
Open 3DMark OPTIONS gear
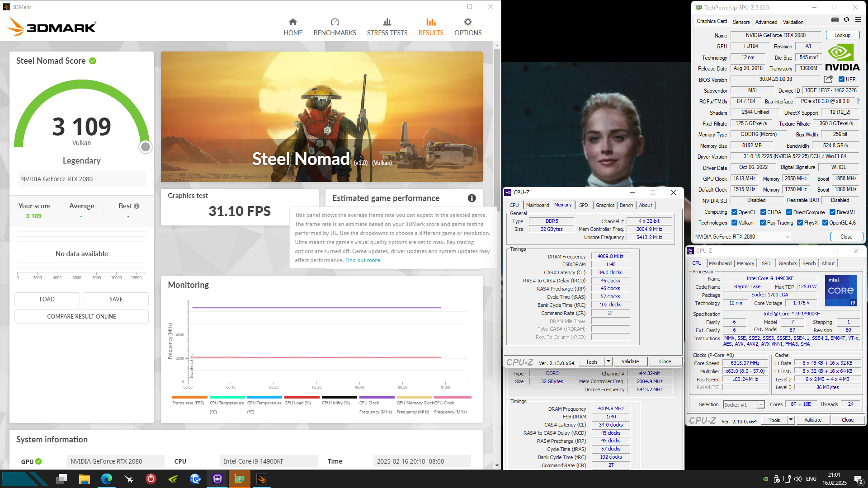(468, 27)
